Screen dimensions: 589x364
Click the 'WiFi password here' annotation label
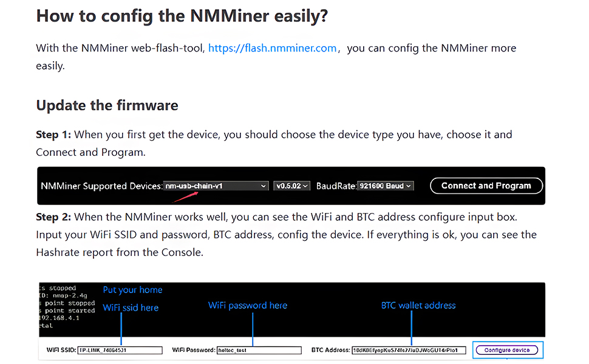pos(248,306)
